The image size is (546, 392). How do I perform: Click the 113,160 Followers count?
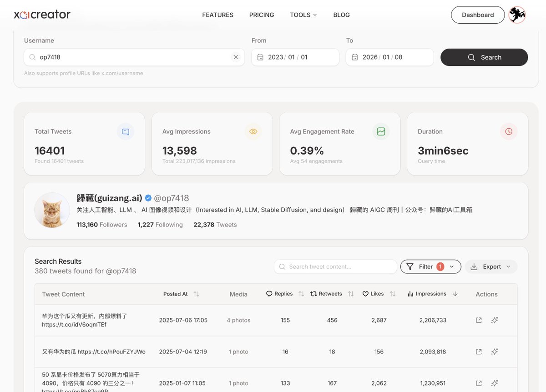pos(102,225)
